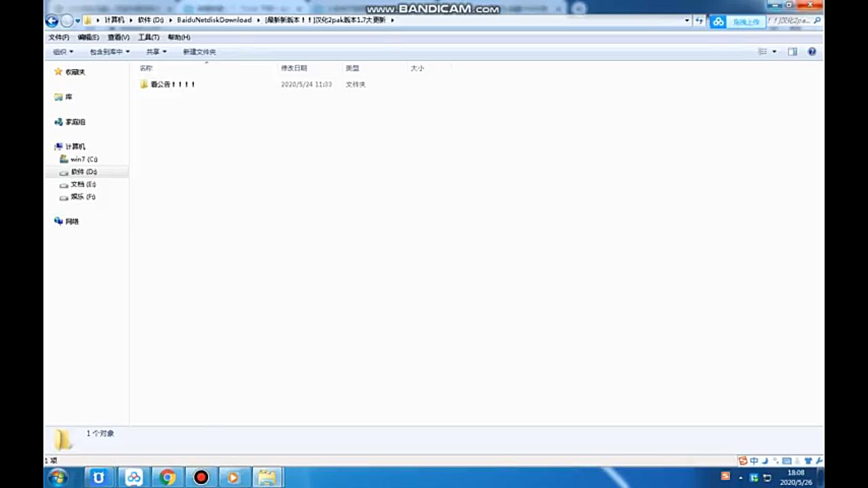The image size is (868, 488).
Task: Open the recent pages dropdown next to forward arrow
Action: (x=77, y=21)
